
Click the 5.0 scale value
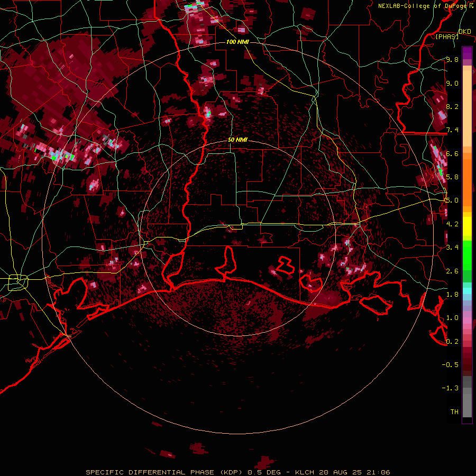[x=452, y=200]
